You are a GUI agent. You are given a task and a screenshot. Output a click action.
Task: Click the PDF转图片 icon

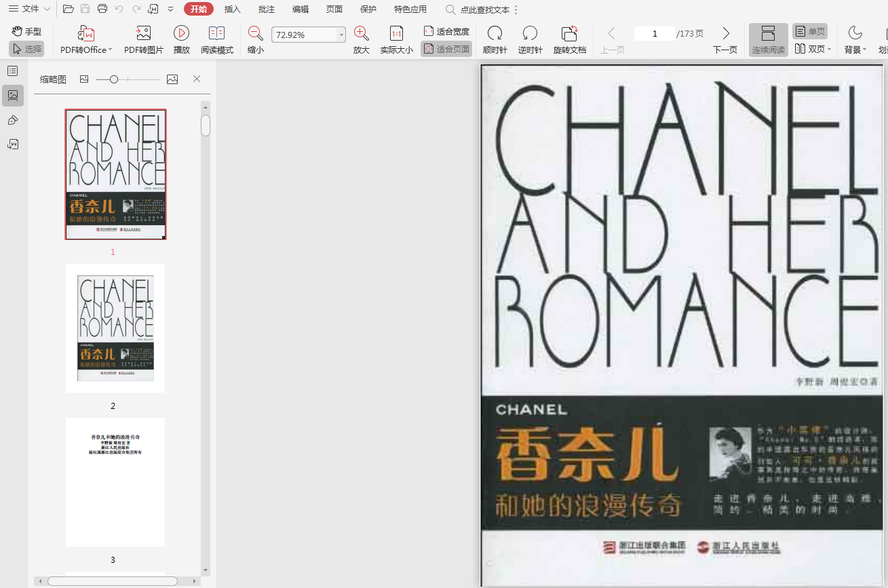pos(143,34)
